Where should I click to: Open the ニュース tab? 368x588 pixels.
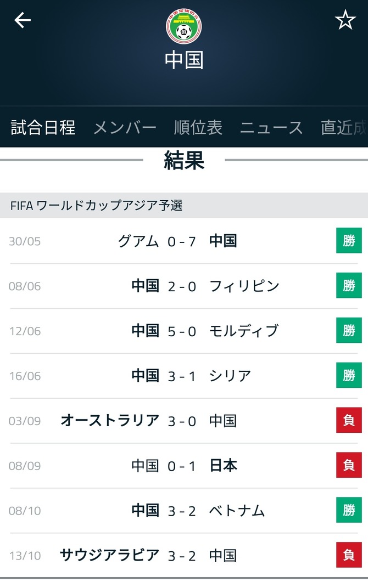click(x=271, y=127)
